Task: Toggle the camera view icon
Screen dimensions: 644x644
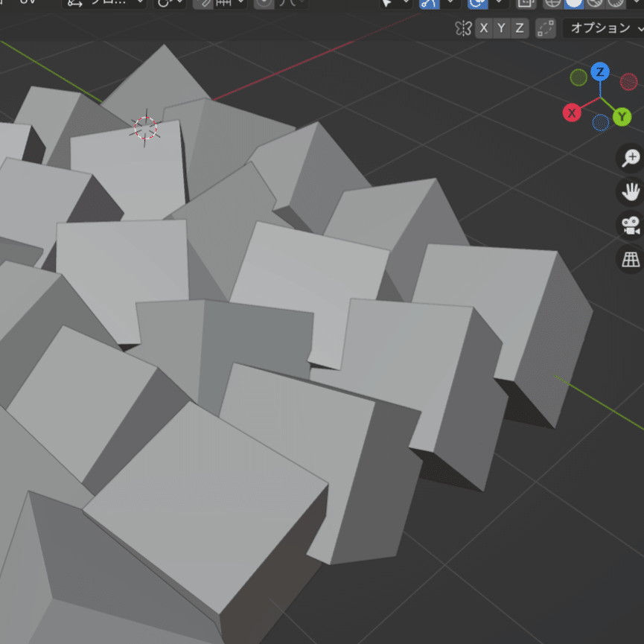Action: tap(629, 226)
